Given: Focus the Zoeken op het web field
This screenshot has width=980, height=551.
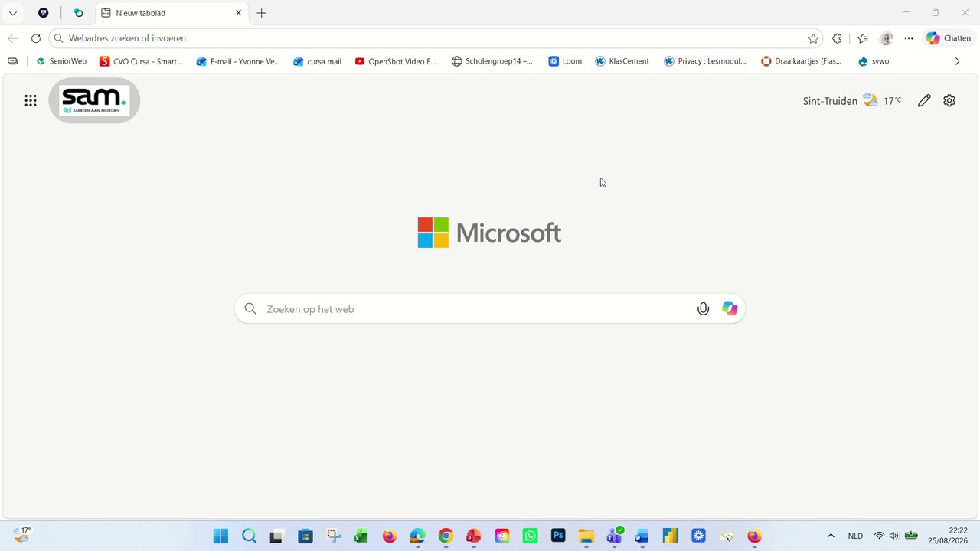Looking at the screenshot, I should pos(490,309).
